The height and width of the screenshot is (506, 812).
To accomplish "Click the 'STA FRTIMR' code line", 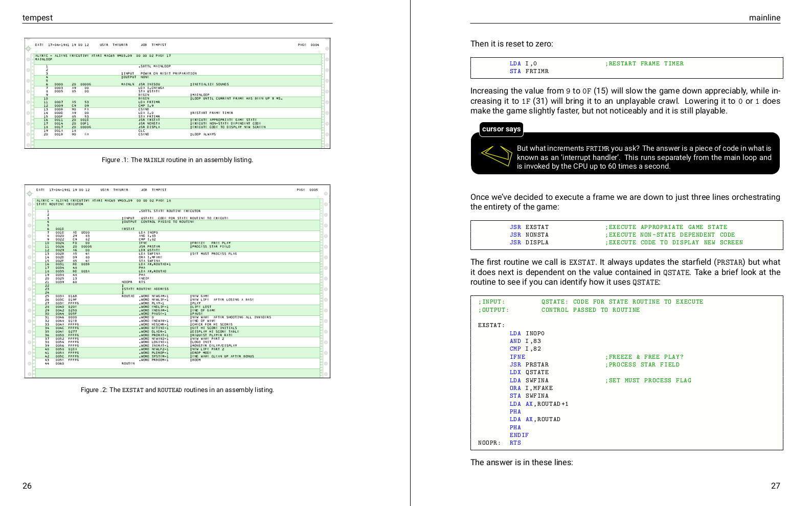I will pyautogui.click(x=529, y=72).
